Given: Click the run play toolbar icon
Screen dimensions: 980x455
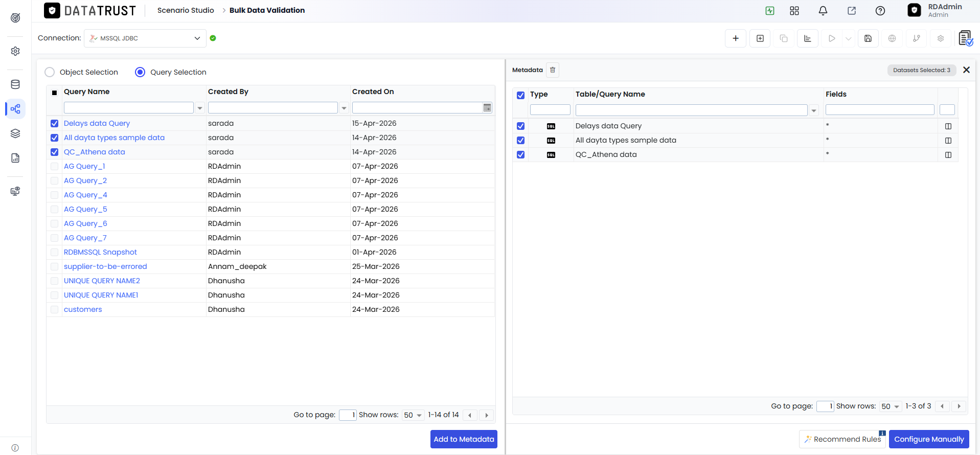Looking at the screenshot, I should tap(832, 38).
